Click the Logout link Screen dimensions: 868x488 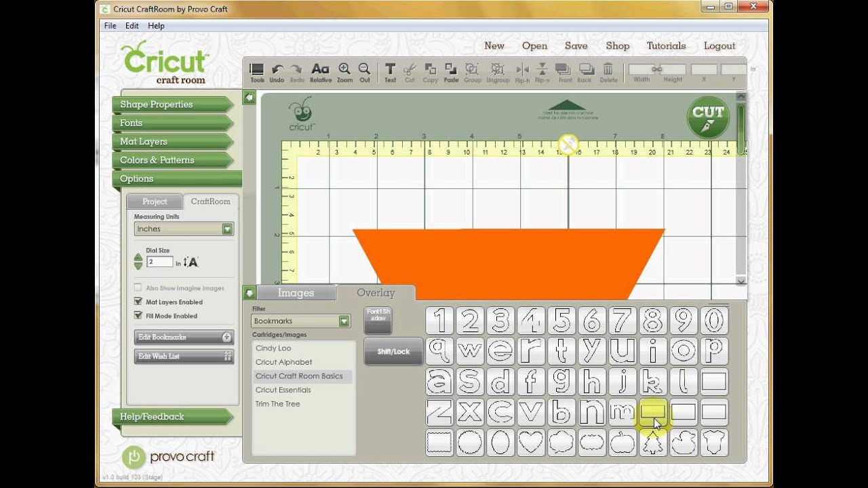[719, 46]
